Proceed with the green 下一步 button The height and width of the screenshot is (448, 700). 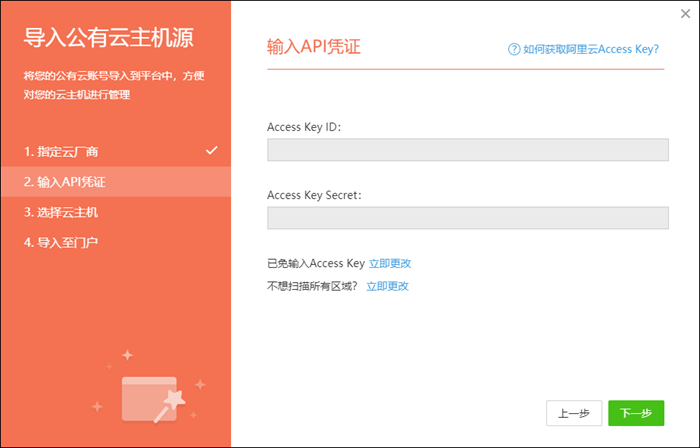(636, 412)
